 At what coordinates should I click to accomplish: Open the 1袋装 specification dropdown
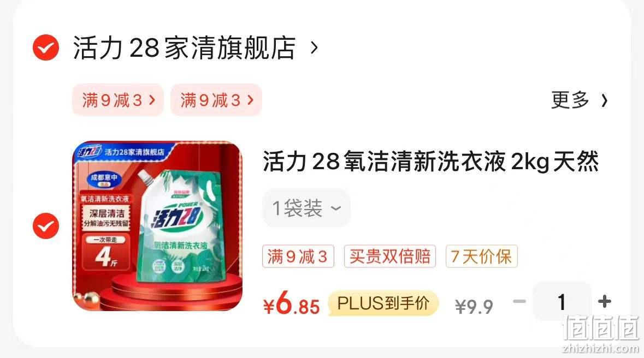click(x=306, y=208)
